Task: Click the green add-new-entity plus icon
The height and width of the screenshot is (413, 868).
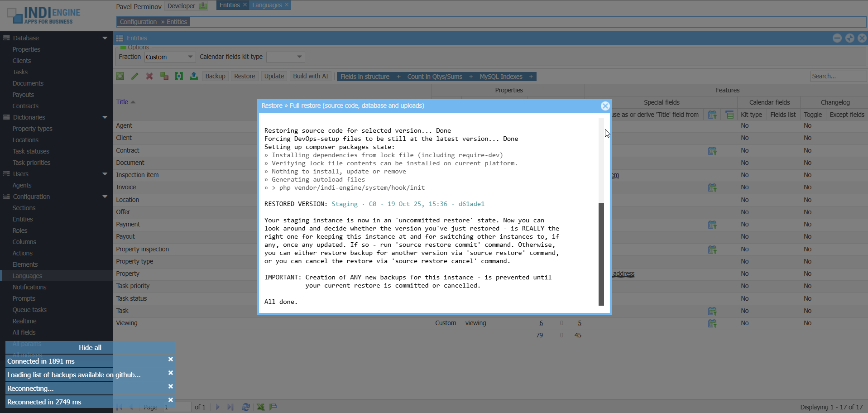Action: [x=120, y=76]
